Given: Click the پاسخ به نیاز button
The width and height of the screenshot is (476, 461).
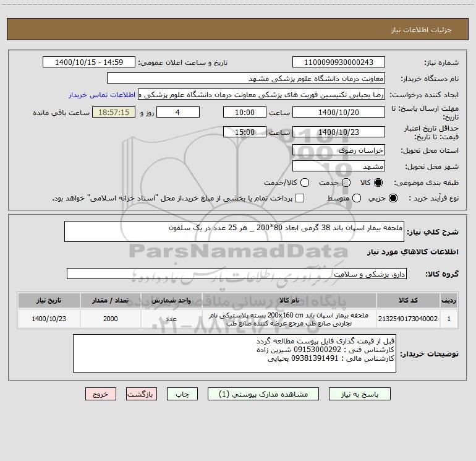Looking at the screenshot, I should [x=360, y=394].
